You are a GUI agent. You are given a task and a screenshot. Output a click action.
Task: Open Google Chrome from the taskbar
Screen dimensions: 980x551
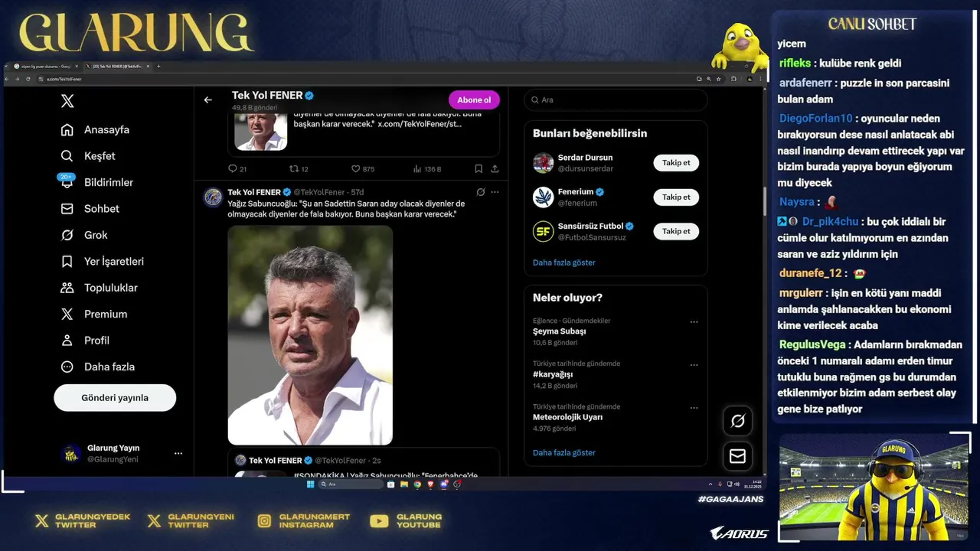(x=417, y=484)
